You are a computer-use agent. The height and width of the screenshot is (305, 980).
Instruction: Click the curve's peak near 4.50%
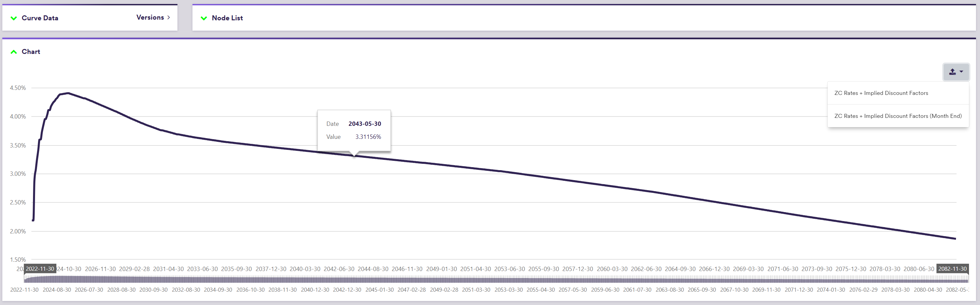[68, 93]
